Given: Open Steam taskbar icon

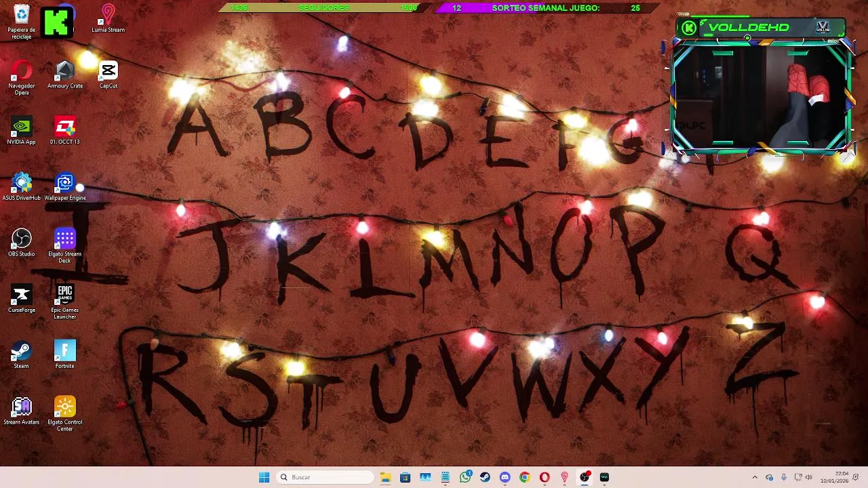Looking at the screenshot, I should coord(485,477).
